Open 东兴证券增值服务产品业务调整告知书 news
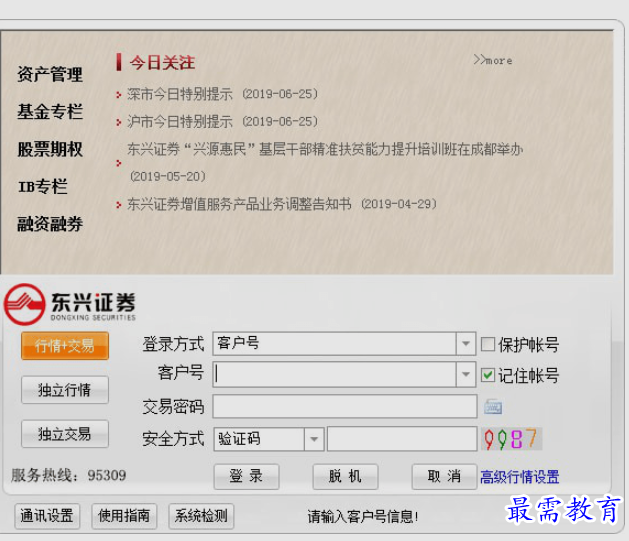The height and width of the screenshot is (541, 629). [282, 204]
